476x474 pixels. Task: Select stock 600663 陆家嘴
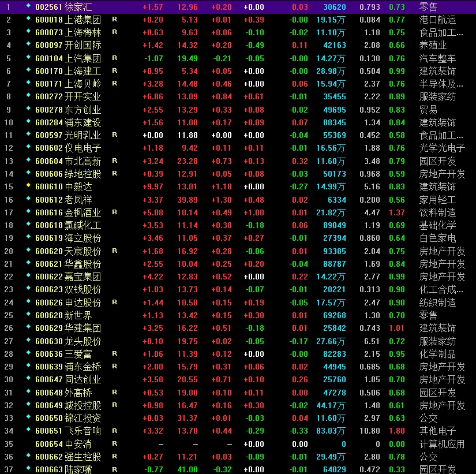[68, 470]
